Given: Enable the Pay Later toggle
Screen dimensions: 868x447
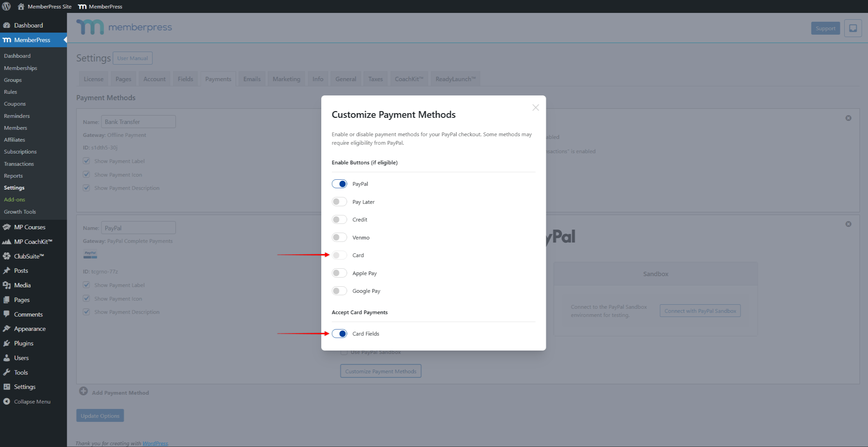Looking at the screenshot, I should coord(339,201).
